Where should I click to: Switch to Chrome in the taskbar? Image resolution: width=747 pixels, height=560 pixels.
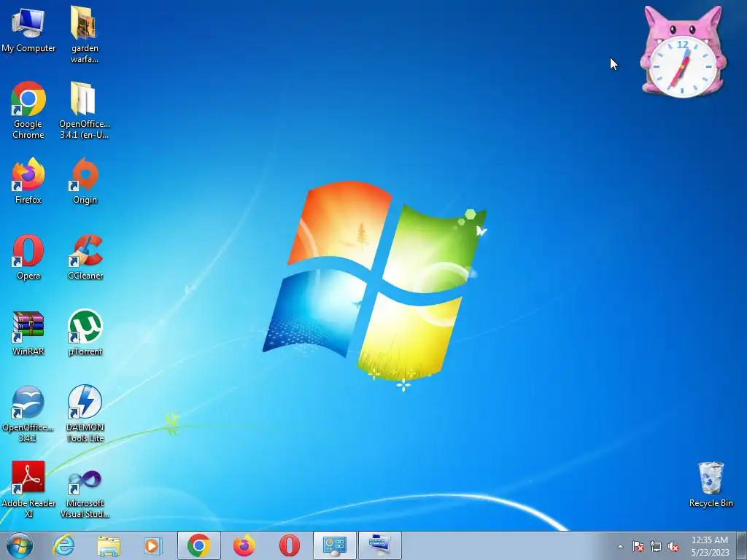(199, 545)
